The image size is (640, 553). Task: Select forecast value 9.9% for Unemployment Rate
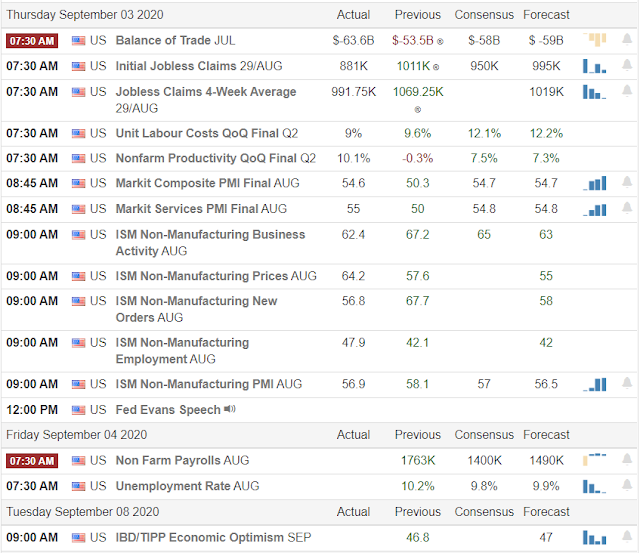[x=546, y=486]
